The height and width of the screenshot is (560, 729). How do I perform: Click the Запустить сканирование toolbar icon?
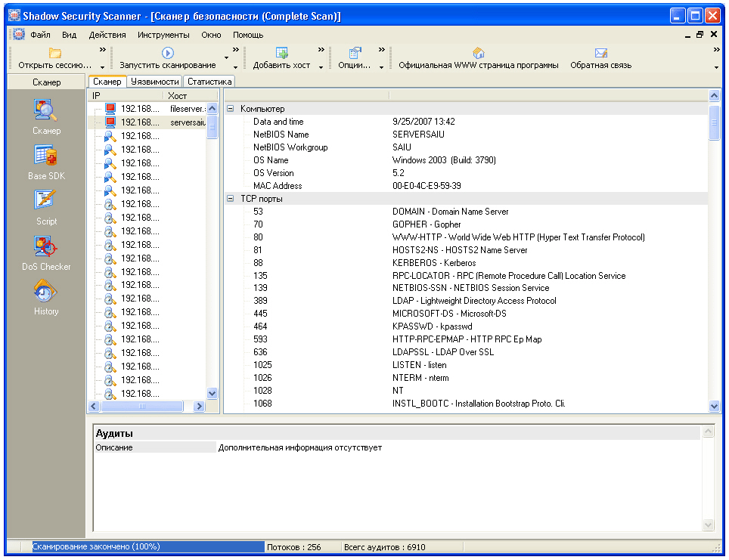168,53
